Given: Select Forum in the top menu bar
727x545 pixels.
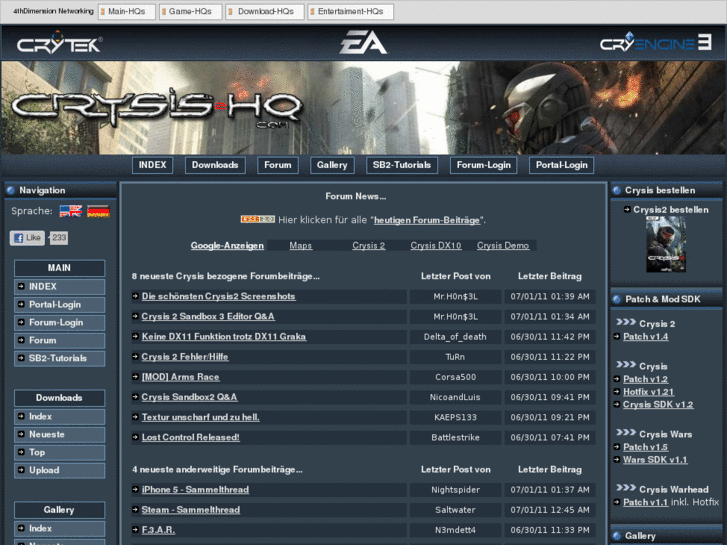Looking at the screenshot, I should point(278,165).
